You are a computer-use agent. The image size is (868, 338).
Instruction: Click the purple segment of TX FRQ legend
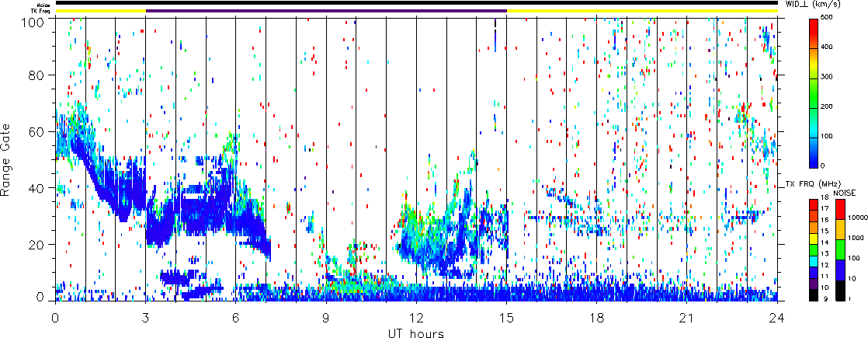pyautogui.click(x=814, y=284)
